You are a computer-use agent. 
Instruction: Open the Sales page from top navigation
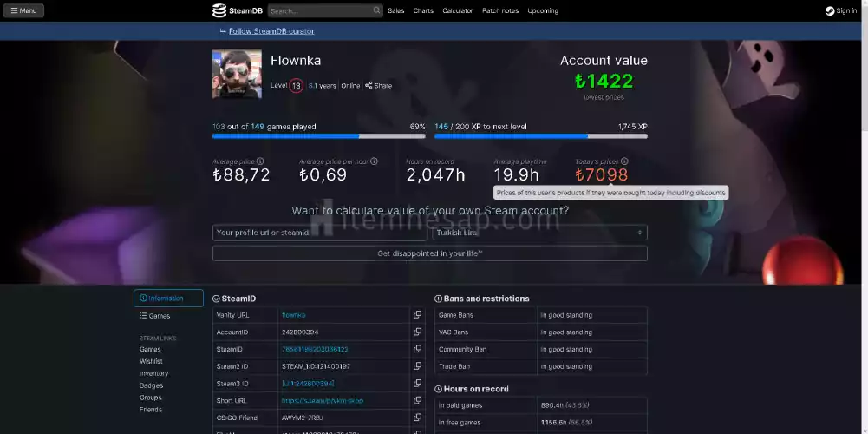395,11
